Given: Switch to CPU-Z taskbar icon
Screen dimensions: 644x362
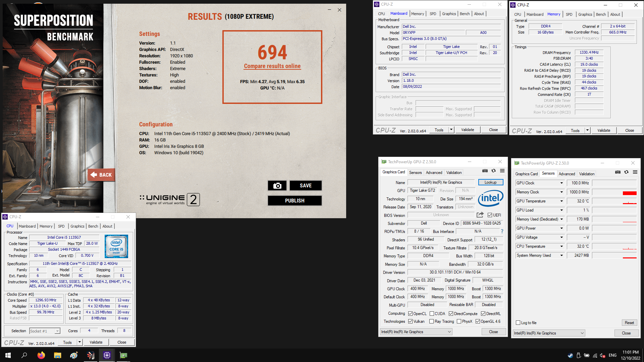Looking at the screenshot, I should tap(107, 355).
